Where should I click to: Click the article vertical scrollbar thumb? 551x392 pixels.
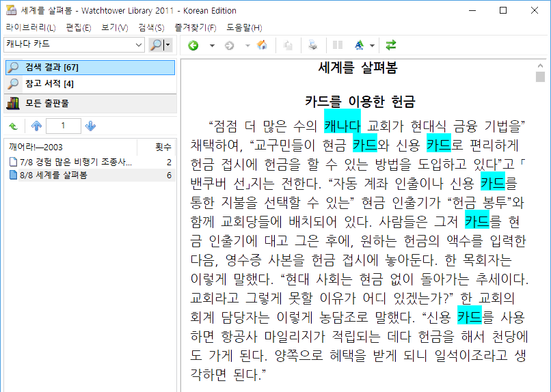click(540, 77)
